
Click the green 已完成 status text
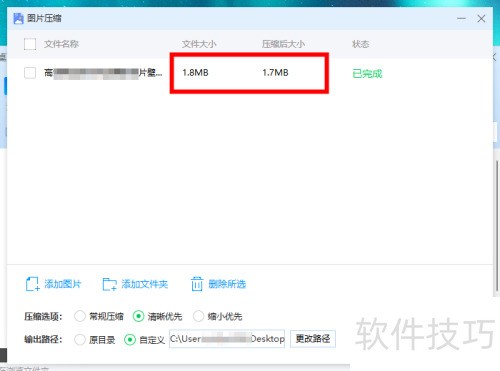click(367, 74)
